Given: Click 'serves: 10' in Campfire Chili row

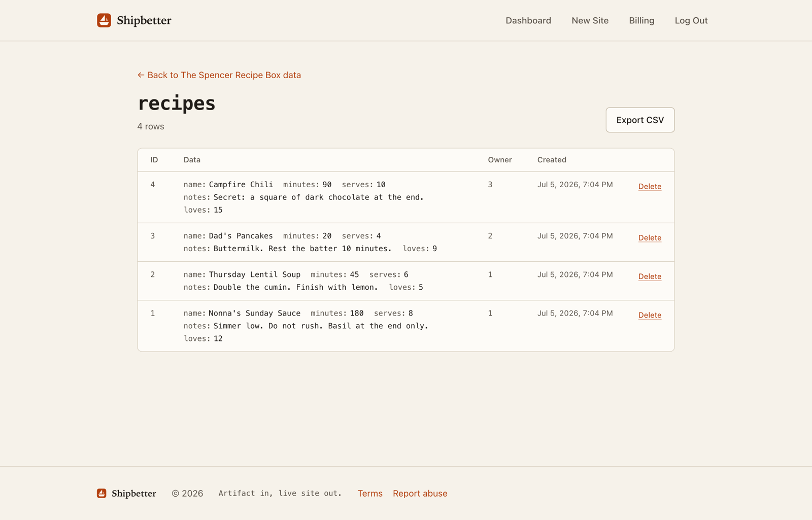Looking at the screenshot, I should point(363,185).
